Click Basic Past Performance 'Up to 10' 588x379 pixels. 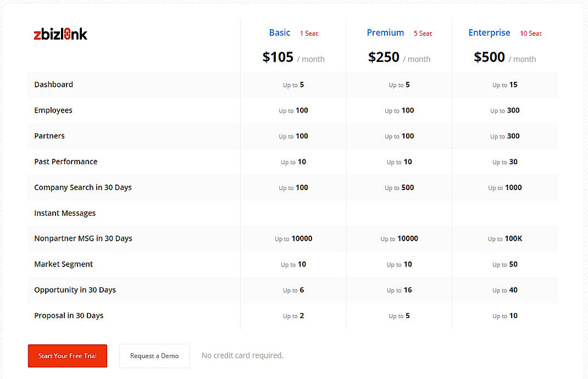pyautogui.click(x=293, y=161)
